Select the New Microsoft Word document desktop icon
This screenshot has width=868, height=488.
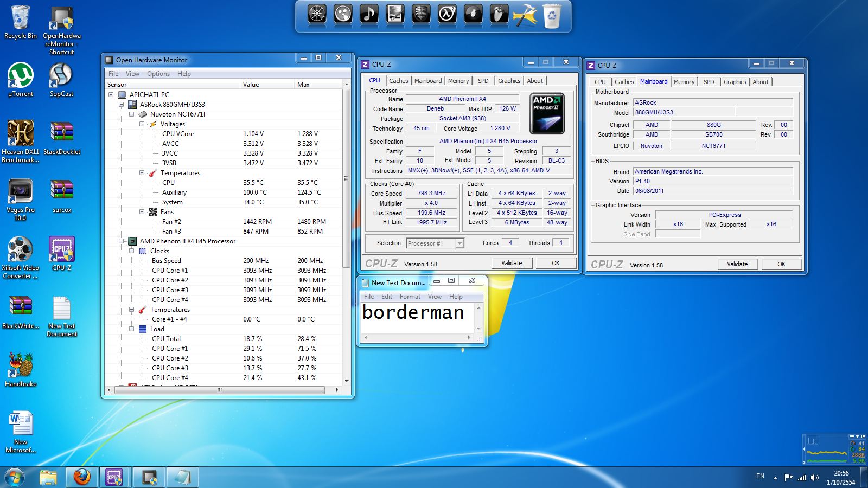[x=21, y=432]
